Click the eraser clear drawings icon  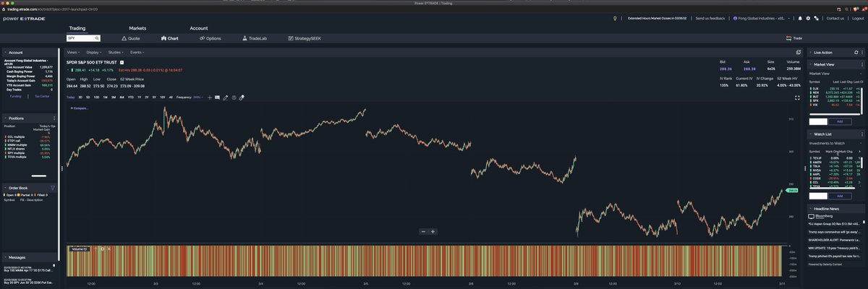pyautogui.click(x=242, y=97)
